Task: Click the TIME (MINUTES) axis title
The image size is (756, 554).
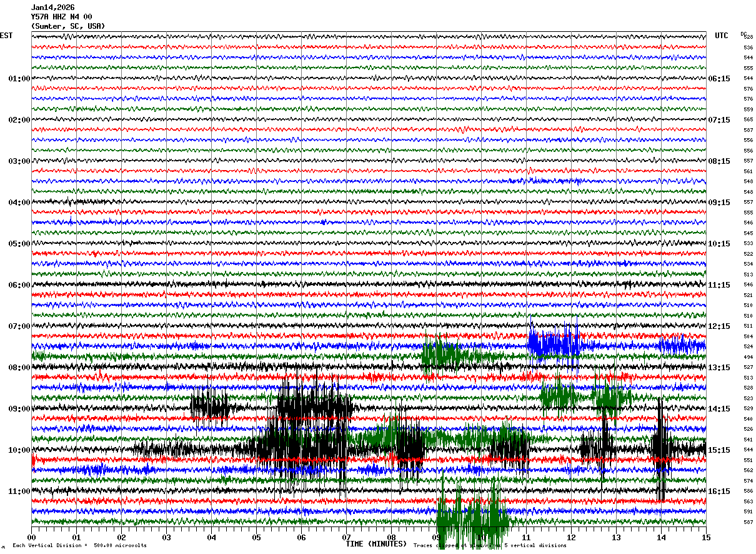Action: coord(376,544)
